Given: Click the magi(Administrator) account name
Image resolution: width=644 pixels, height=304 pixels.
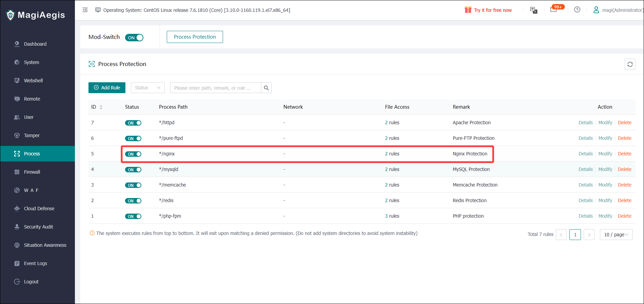Looking at the screenshot, I should [622, 10].
